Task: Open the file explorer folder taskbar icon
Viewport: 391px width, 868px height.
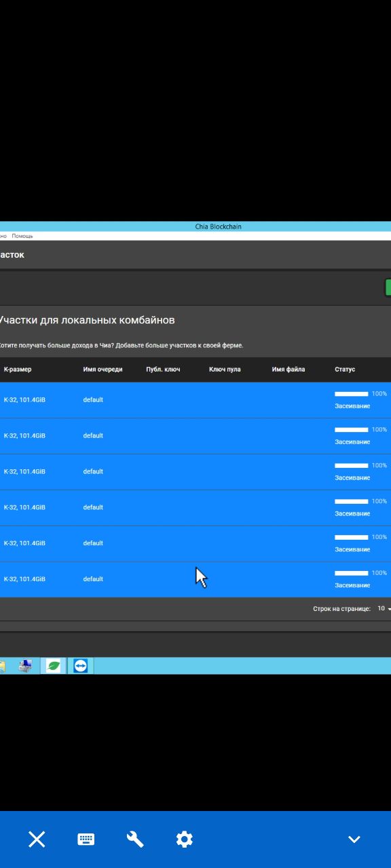Action: click(2, 666)
